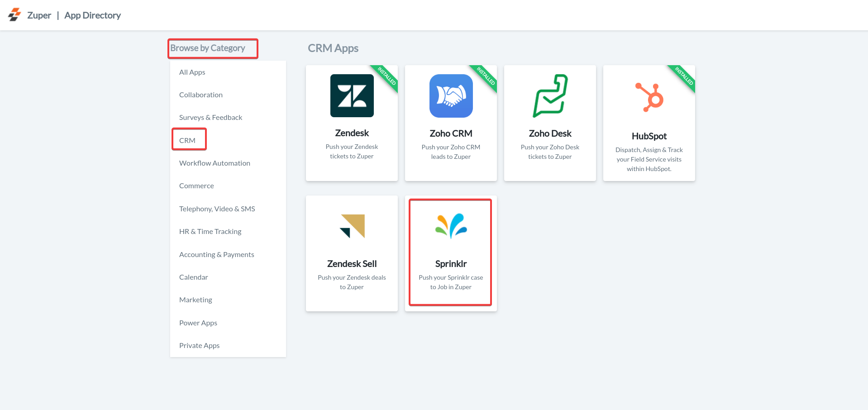Click the Zuper logo icon
Viewport: 868px width, 410px height.
[14, 15]
